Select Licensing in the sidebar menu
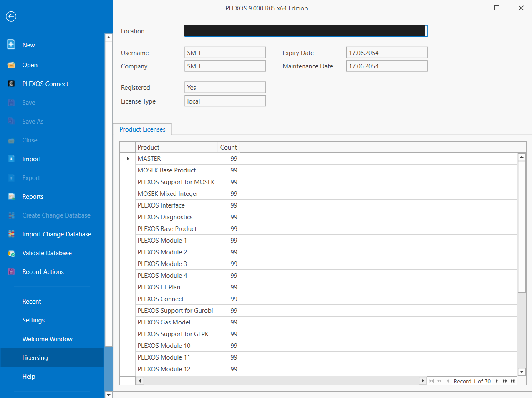532x398 pixels. pos(35,357)
